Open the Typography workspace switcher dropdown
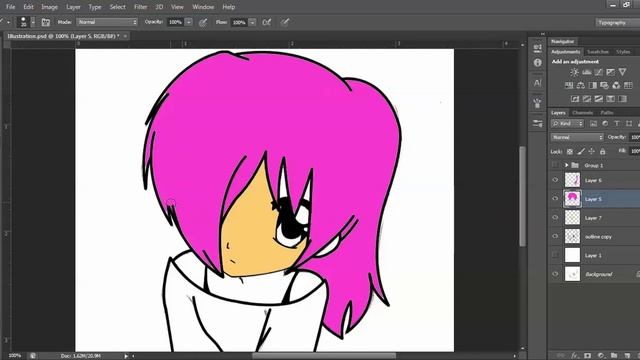 pos(617,23)
